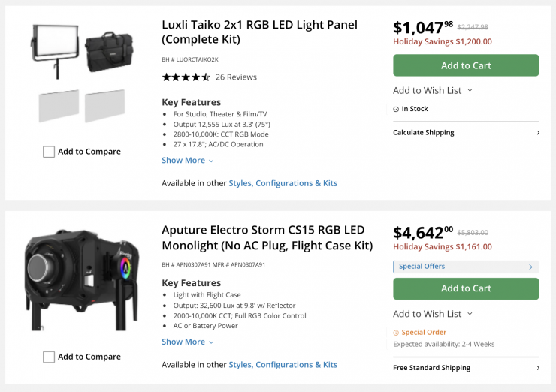Check Add to Compare for Aputure Electro Storm
The height and width of the screenshot is (392, 556).
pyautogui.click(x=49, y=357)
